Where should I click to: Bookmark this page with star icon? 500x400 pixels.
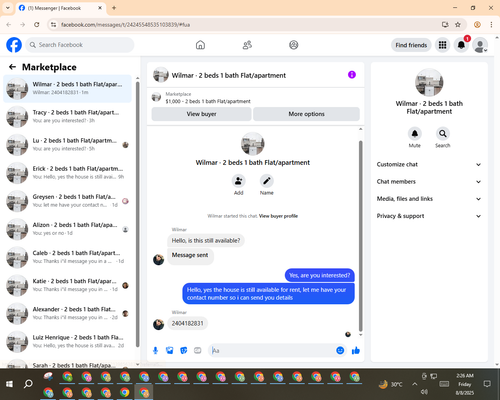pyautogui.click(x=458, y=25)
